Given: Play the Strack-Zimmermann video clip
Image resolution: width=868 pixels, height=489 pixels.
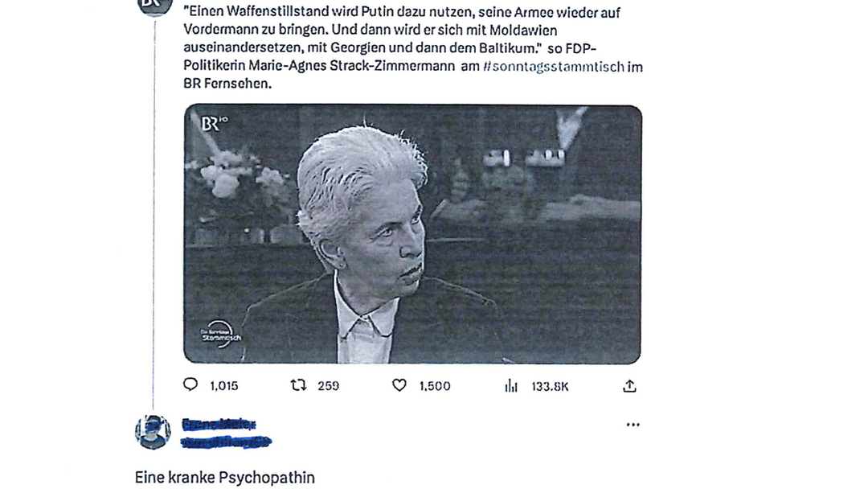Looking at the screenshot, I should (x=412, y=234).
